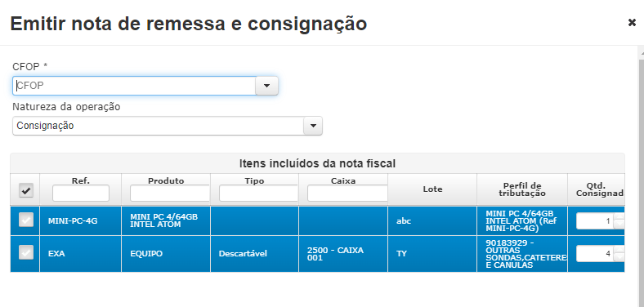The image size is (644, 307).
Task: Close the Emitir nota dialog
Action: tap(632, 23)
